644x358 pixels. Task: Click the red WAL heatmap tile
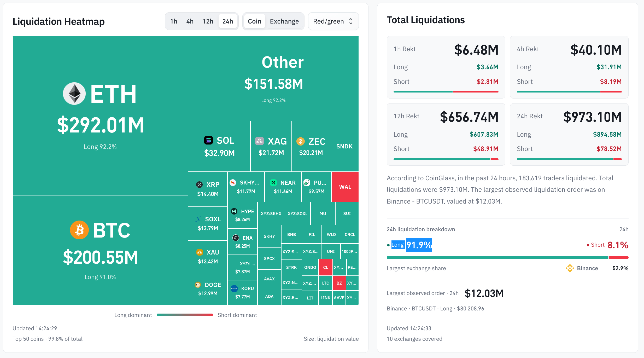pos(345,187)
